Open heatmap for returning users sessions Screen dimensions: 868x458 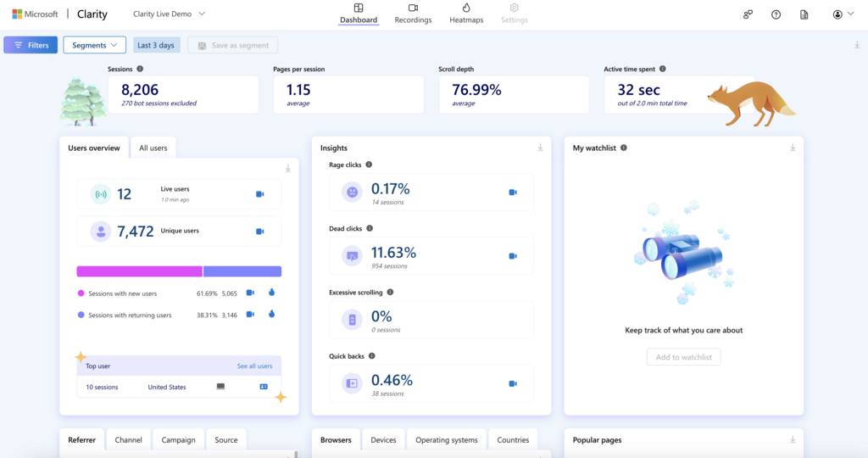pos(271,314)
